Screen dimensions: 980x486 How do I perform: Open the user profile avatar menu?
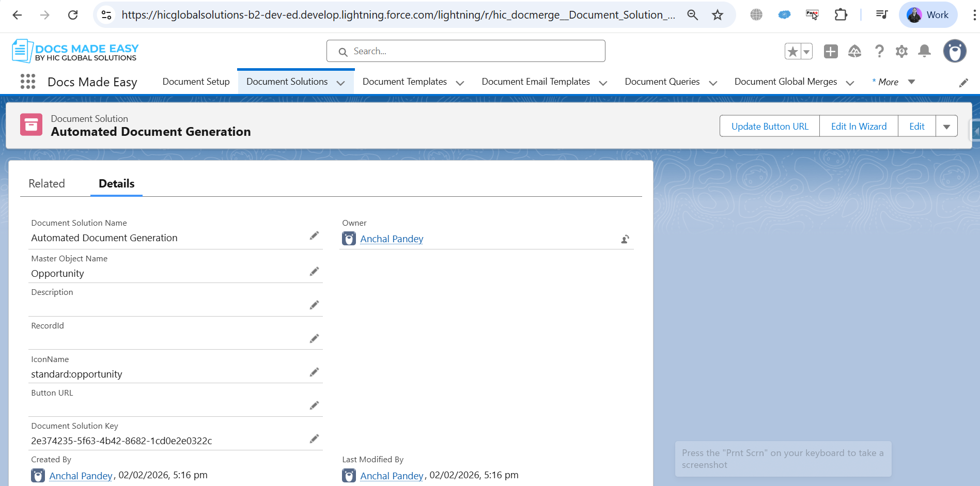point(954,51)
